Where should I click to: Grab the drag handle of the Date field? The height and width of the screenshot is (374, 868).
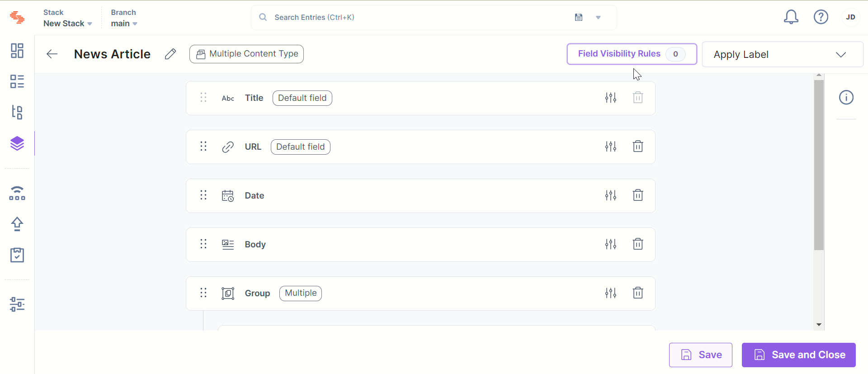(203, 195)
